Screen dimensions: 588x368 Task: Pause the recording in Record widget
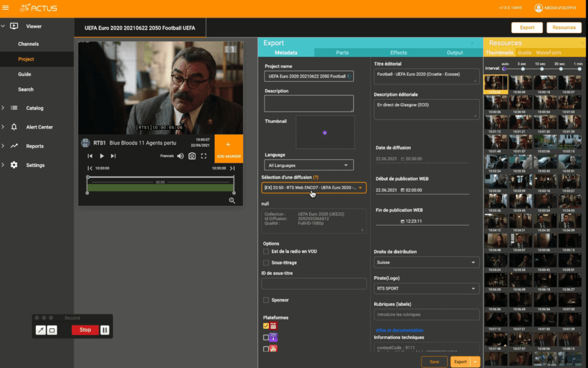105,330
